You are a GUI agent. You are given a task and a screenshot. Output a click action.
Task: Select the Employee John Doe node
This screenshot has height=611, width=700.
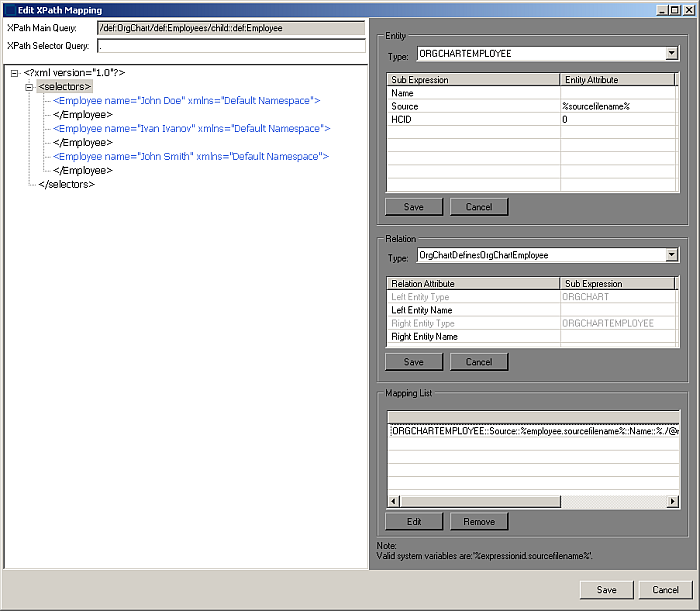(x=186, y=101)
